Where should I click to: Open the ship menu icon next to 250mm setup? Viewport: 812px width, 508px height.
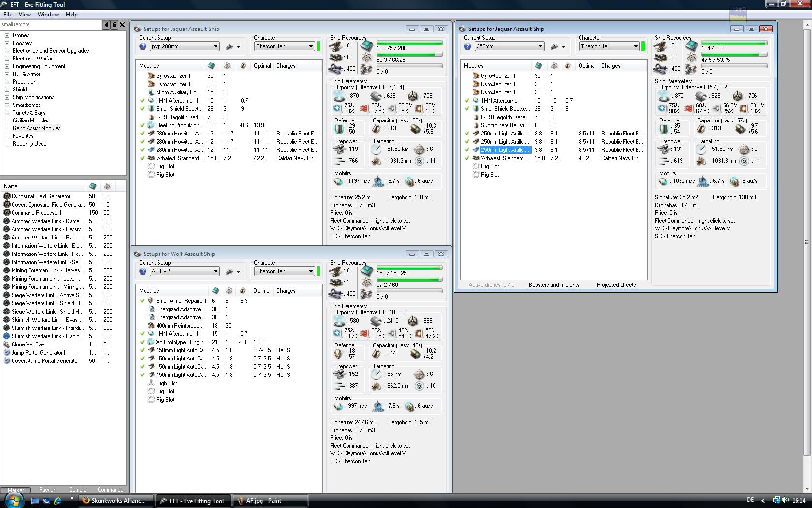pos(558,46)
